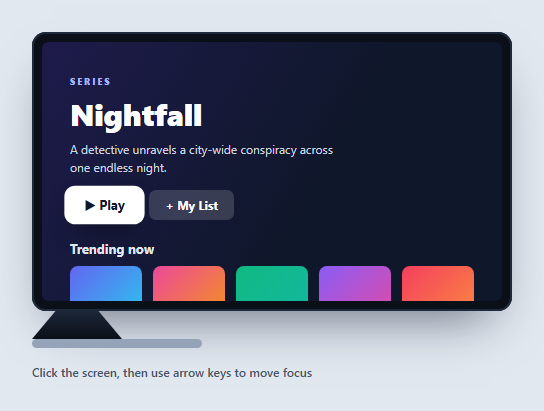Open the green trending thumbnail
The image size is (544, 411).
(272, 283)
